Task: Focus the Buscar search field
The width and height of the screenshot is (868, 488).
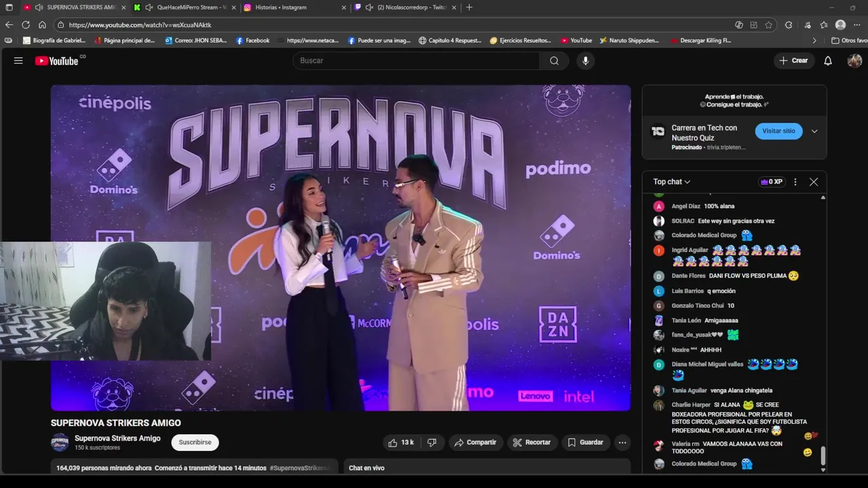Action: click(416, 60)
